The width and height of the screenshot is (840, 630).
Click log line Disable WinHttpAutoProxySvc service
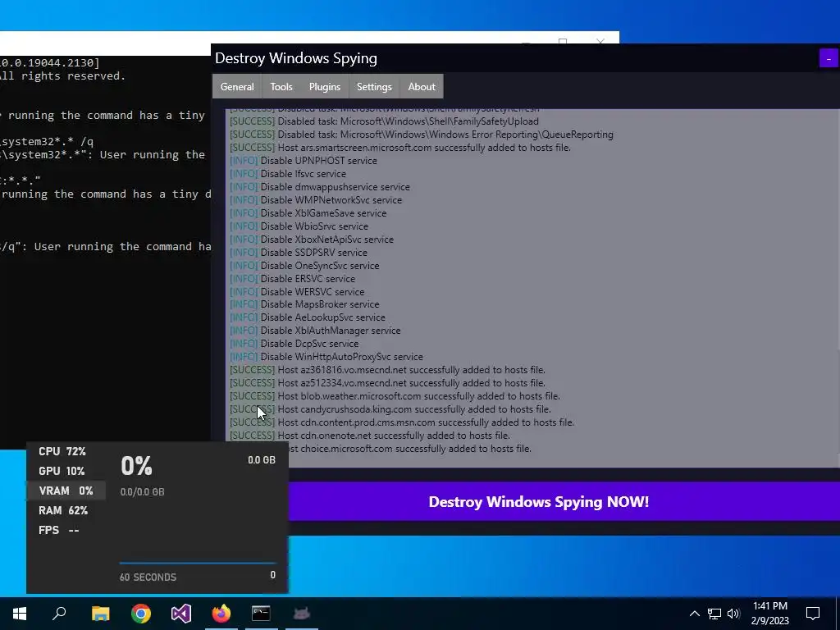pos(326,357)
